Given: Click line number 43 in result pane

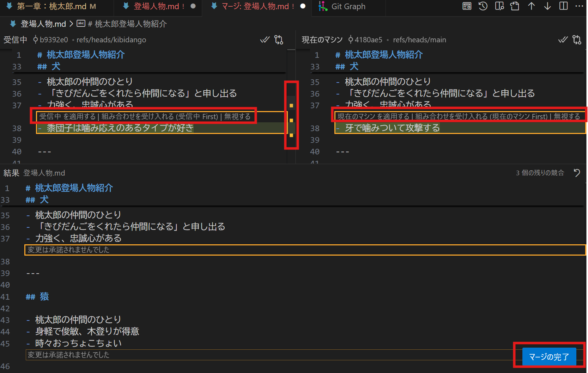Looking at the screenshot, I should [5, 320].
